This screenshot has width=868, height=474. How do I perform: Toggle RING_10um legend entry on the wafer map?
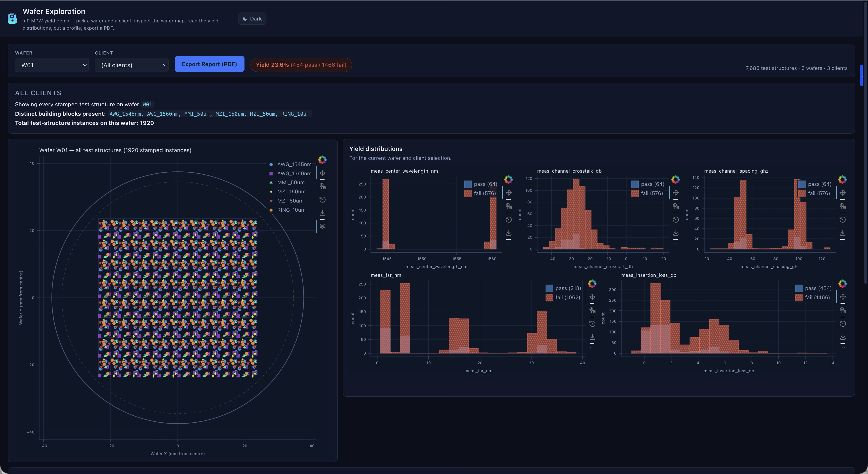pos(287,210)
